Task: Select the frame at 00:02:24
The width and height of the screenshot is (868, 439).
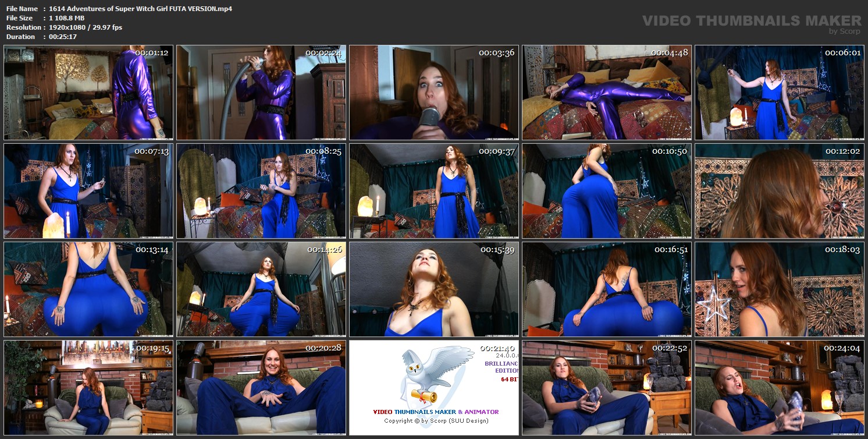Action: (261, 93)
